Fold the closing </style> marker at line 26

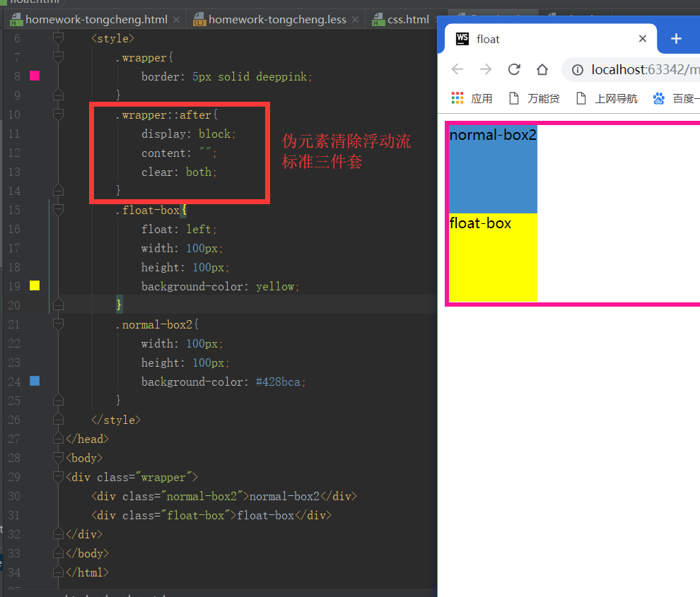click(x=58, y=420)
